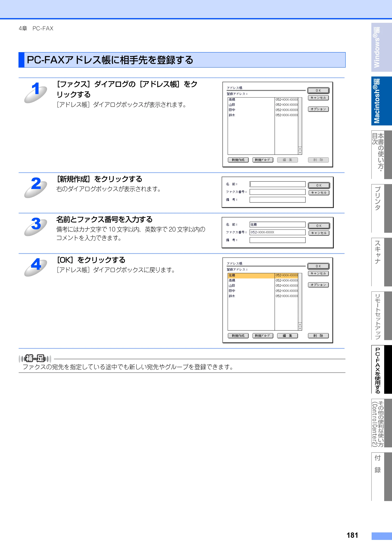This screenshot has width=392, height=555.
Task: Click scroll up arrow in step 4 address list
Action: (300, 325)
